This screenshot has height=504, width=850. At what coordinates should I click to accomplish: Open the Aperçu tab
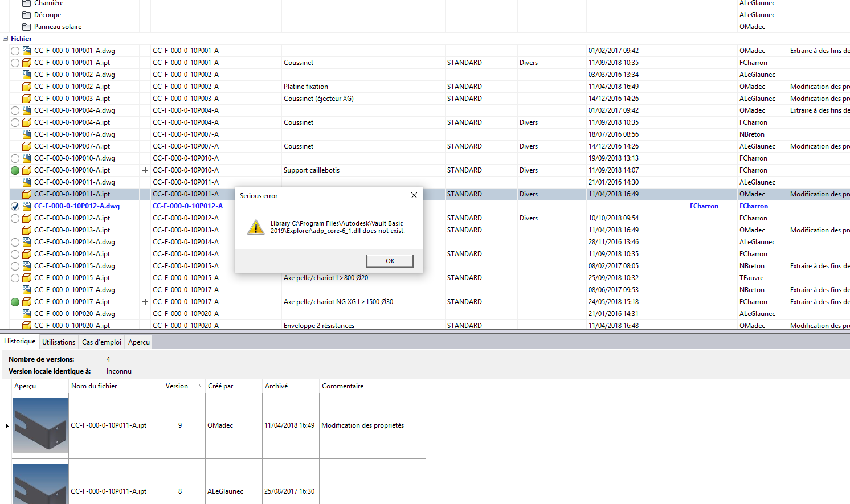(x=139, y=342)
